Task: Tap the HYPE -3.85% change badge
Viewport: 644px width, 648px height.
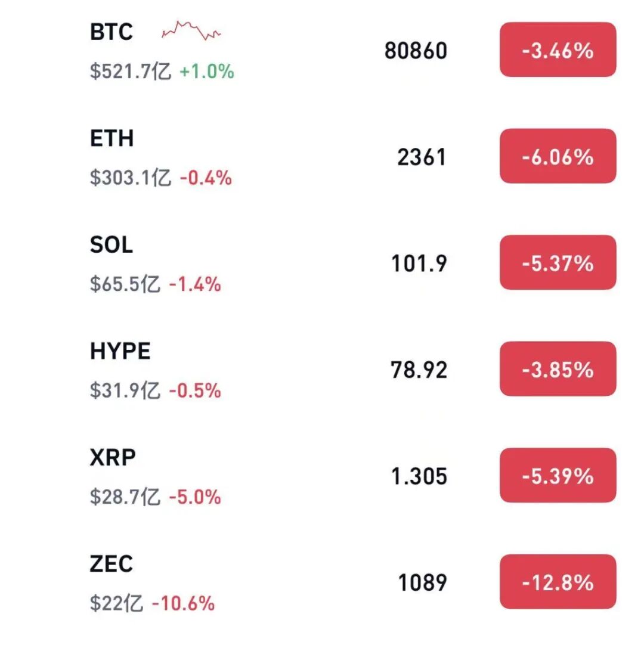Action: pyautogui.click(x=558, y=368)
